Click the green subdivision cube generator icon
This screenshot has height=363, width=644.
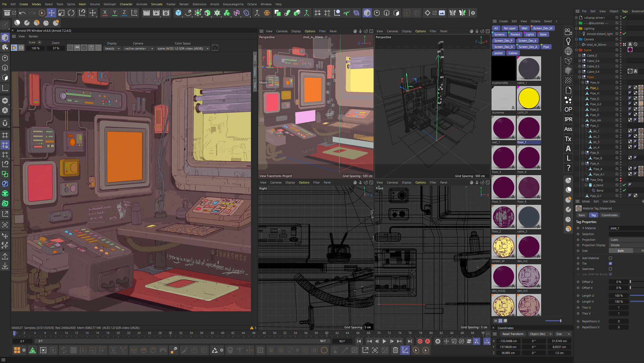click(208, 13)
